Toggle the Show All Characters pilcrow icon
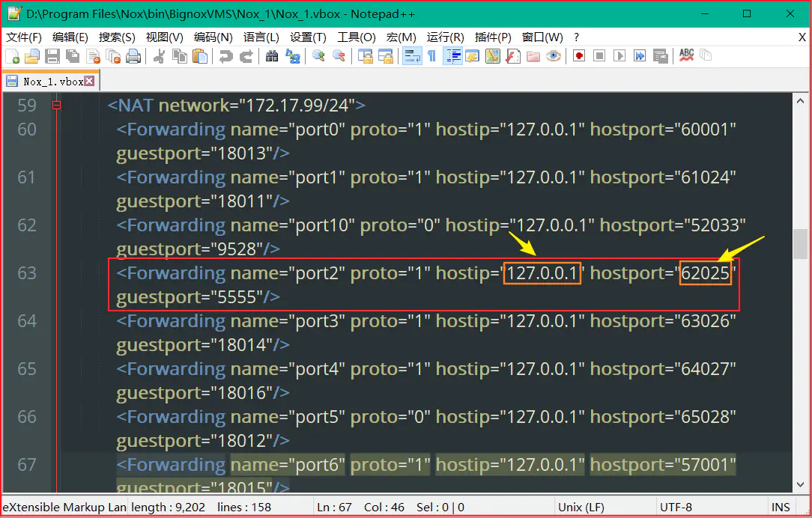The width and height of the screenshot is (812, 518). [x=432, y=56]
